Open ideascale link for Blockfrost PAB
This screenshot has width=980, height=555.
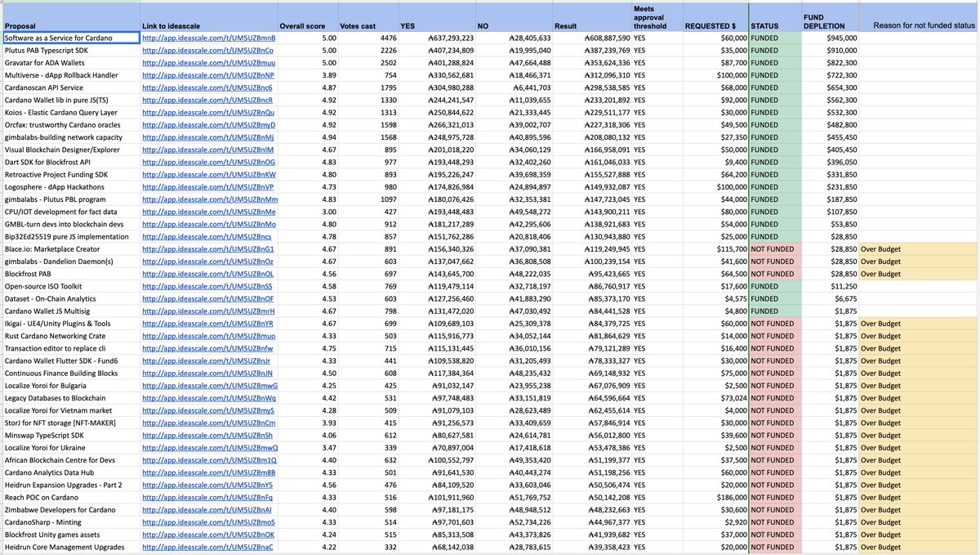pyautogui.click(x=207, y=274)
